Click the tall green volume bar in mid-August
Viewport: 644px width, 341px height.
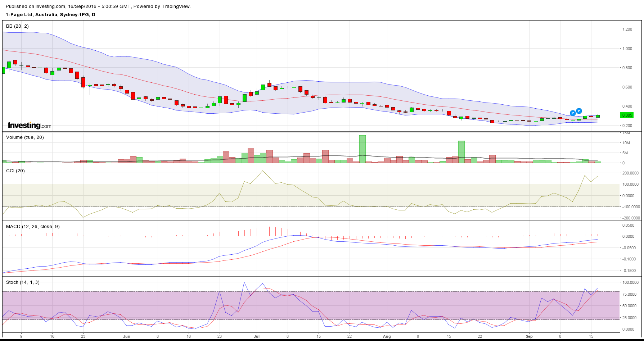coord(461,152)
